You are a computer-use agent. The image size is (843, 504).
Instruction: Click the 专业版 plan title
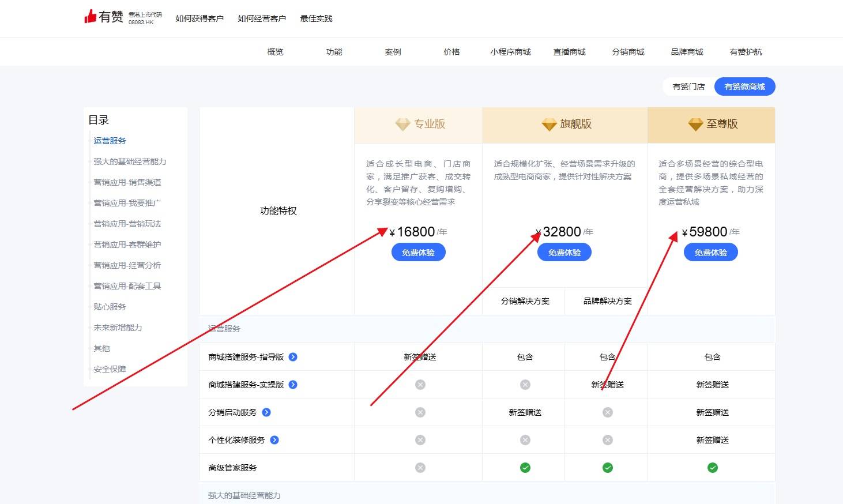tap(430, 124)
